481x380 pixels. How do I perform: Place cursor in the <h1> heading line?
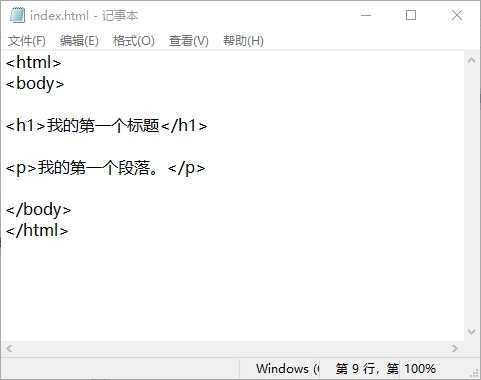[106, 126]
